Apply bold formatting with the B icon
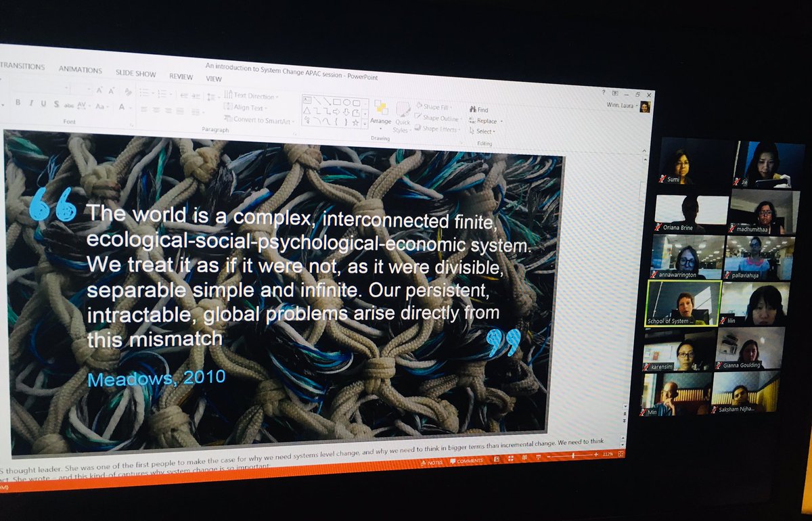The height and width of the screenshot is (521, 812). click(18, 101)
